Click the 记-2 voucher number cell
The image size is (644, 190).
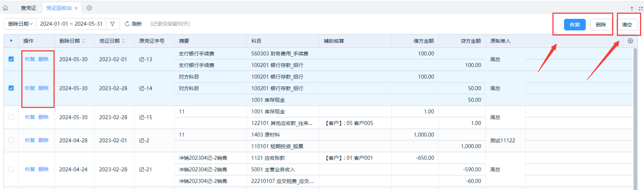click(x=154, y=140)
